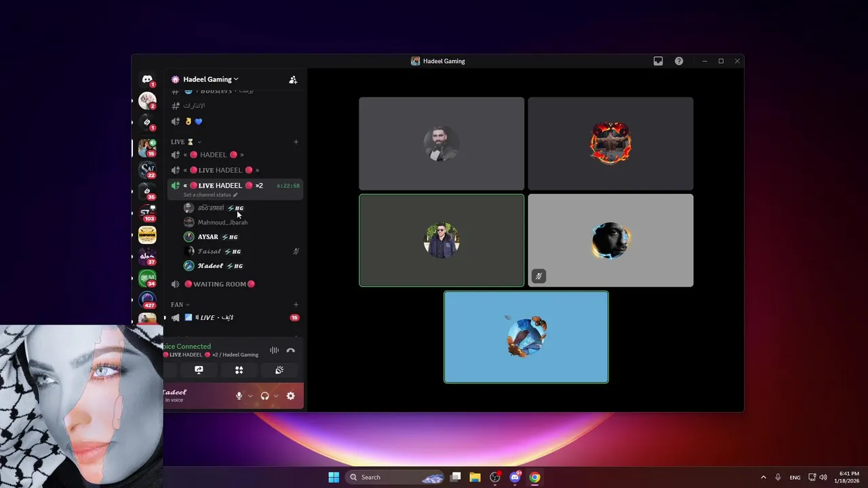The image size is (868, 488).
Task: Click the invite people icon beside Hadeel Gaming
Action: (293, 79)
